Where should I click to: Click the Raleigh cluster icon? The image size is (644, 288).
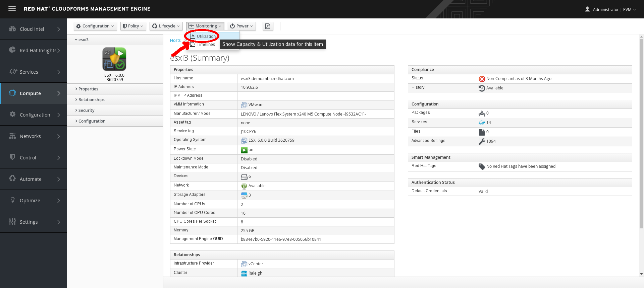tap(244, 274)
